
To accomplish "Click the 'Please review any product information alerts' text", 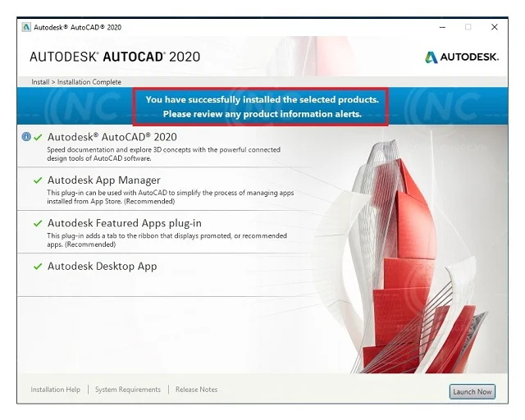I will [x=262, y=114].
